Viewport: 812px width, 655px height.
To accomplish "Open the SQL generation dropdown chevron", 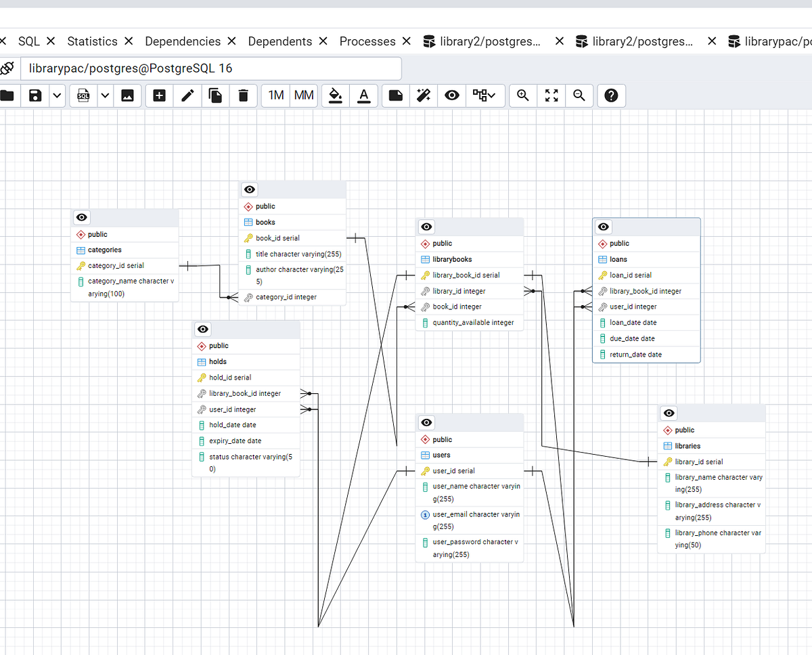I will point(105,95).
